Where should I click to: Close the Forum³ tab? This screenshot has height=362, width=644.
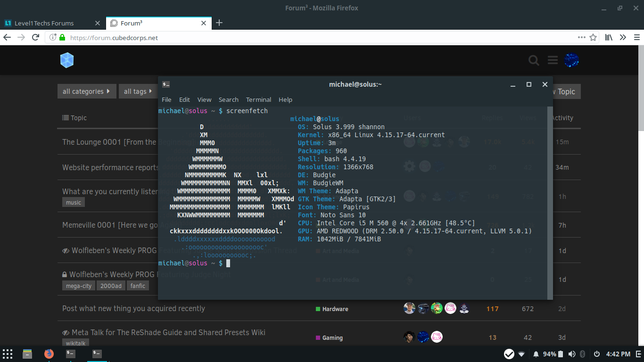[x=204, y=23]
